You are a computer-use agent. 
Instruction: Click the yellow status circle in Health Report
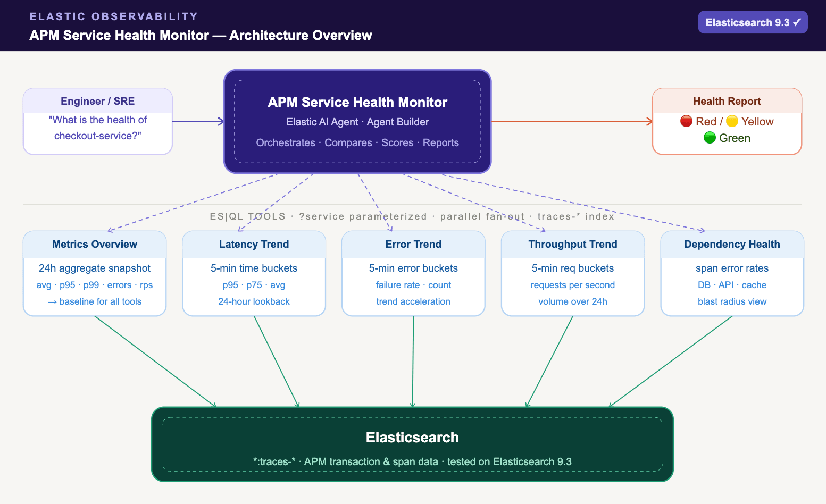(x=732, y=121)
